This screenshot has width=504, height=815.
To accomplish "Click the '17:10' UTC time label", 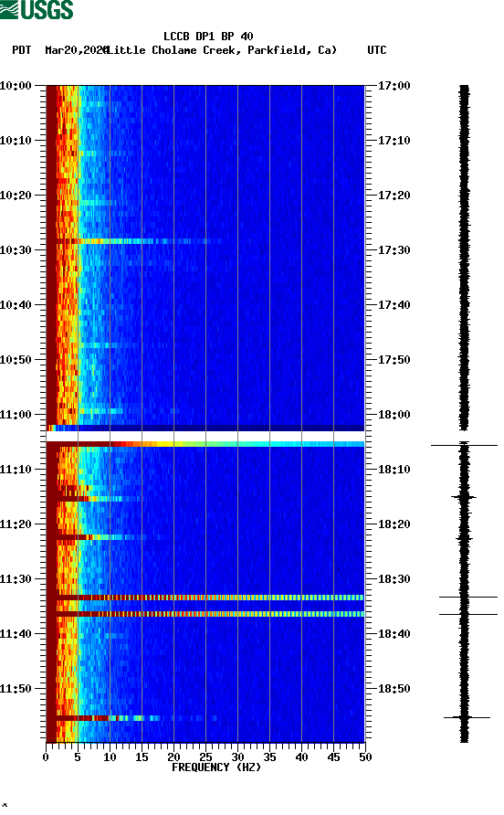I will click(x=394, y=141).
